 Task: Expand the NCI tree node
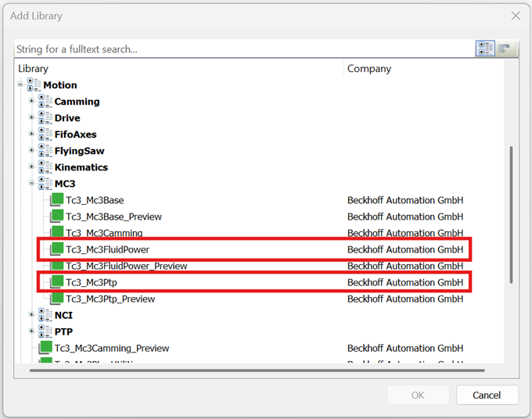[31, 314]
